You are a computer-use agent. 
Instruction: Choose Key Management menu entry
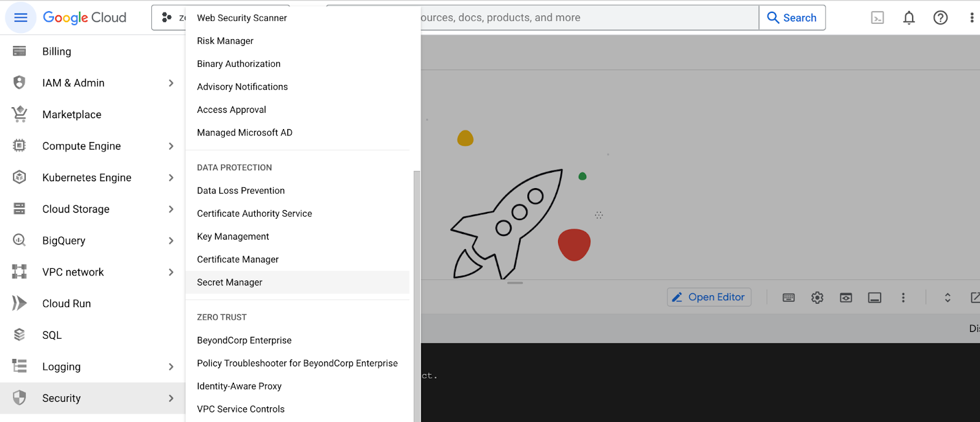(233, 236)
